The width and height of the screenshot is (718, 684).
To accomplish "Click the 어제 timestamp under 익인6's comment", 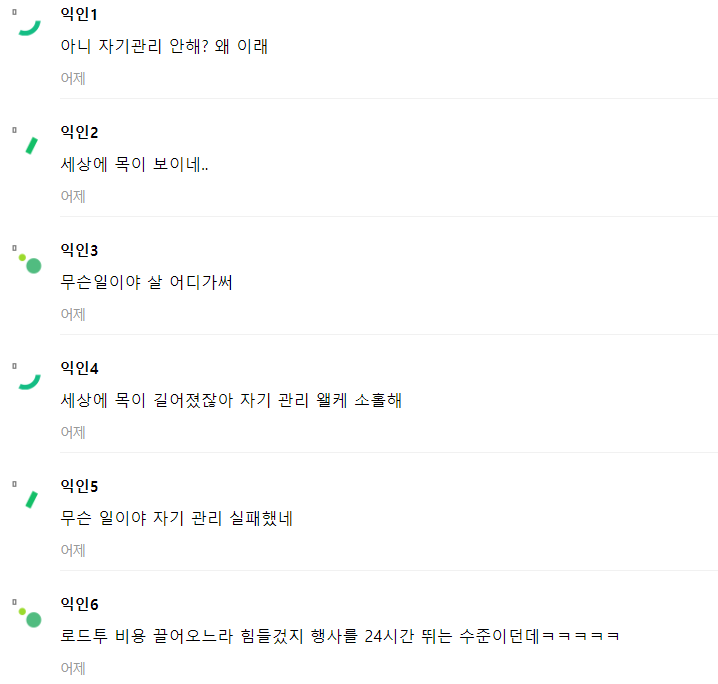I will tap(73, 668).
